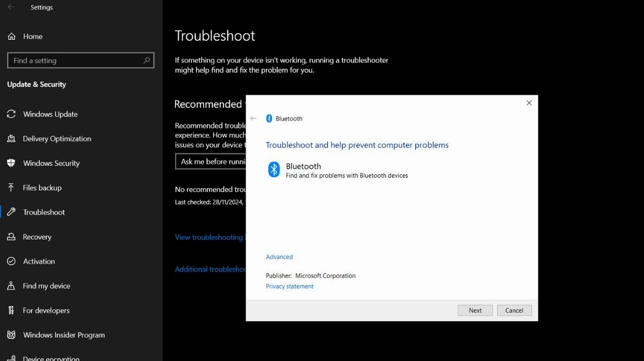
Task: Select the Find my device icon
Action: (x=12, y=286)
